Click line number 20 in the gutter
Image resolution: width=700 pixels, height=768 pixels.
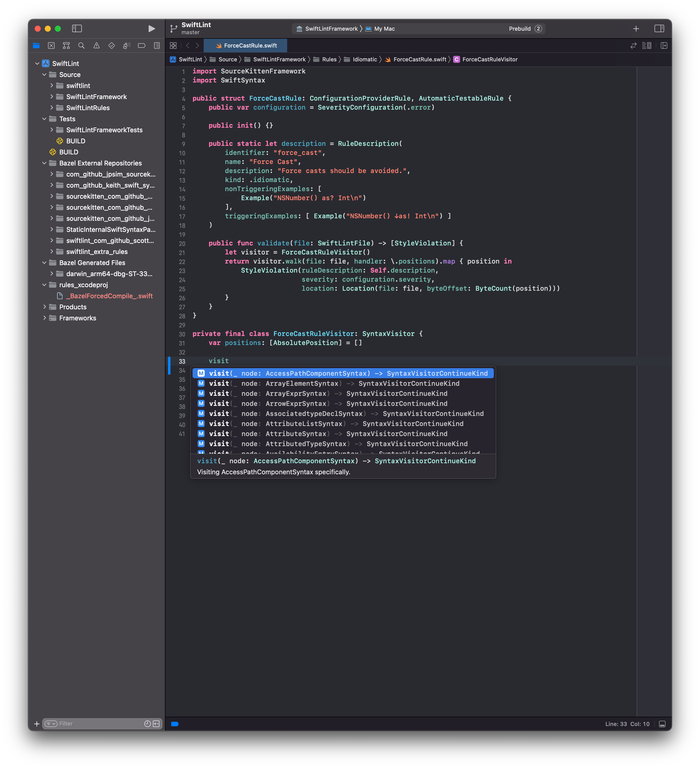(182, 244)
